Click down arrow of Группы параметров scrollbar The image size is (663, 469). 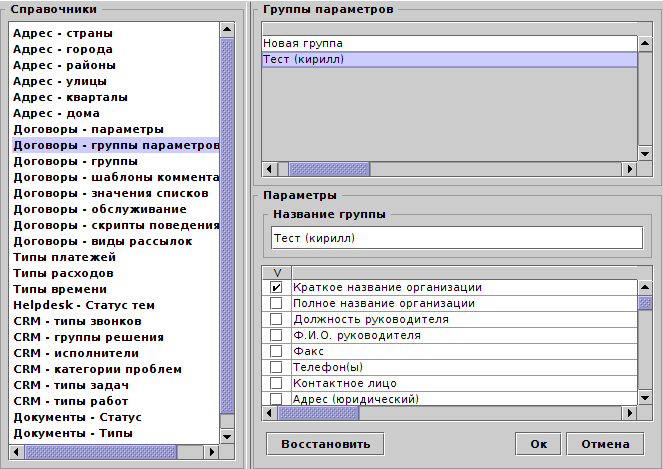645,155
